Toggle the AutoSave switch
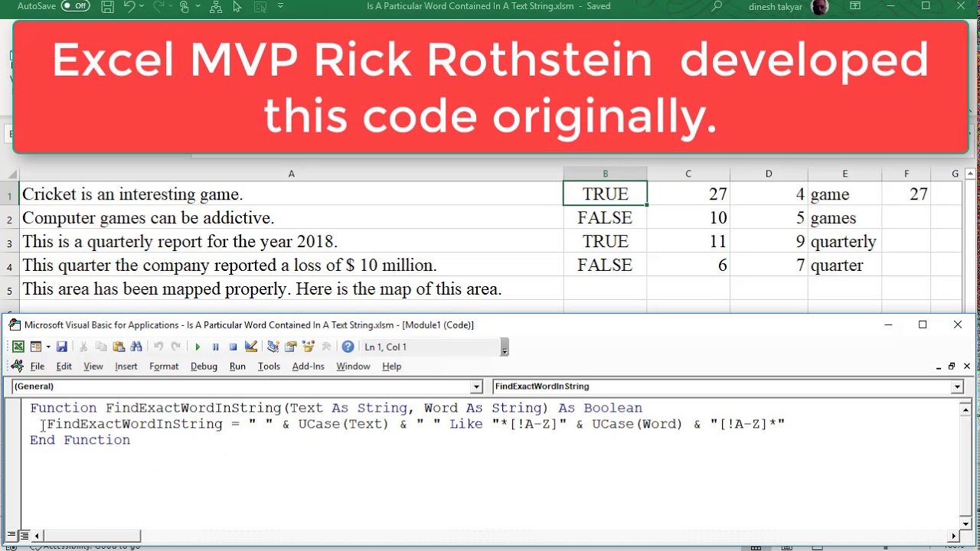Viewport: 980px width, 551px height. pos(75,6)
